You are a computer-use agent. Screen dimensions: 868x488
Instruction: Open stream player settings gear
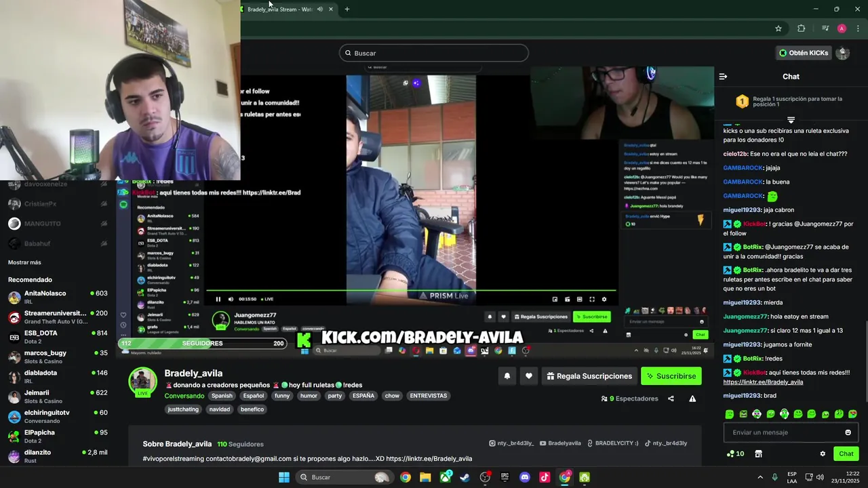coord(604,299)
